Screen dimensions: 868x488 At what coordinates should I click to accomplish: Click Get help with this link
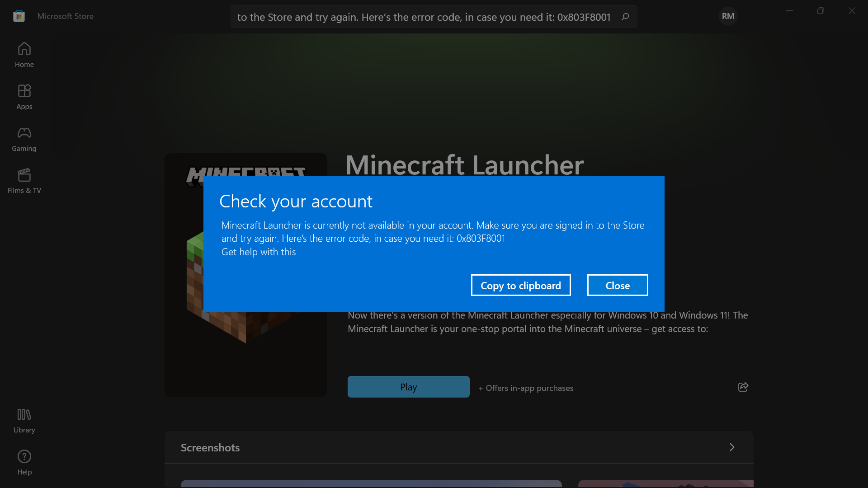tap(258, 251)
